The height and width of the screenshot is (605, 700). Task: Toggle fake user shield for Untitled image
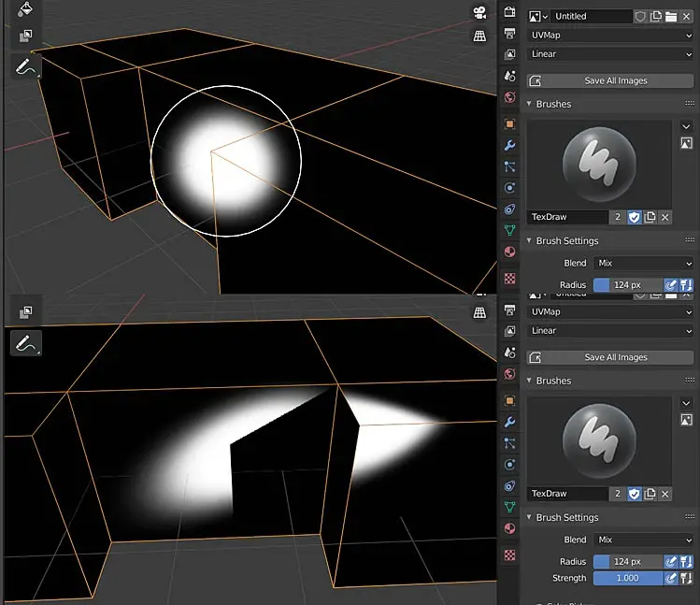640,16
